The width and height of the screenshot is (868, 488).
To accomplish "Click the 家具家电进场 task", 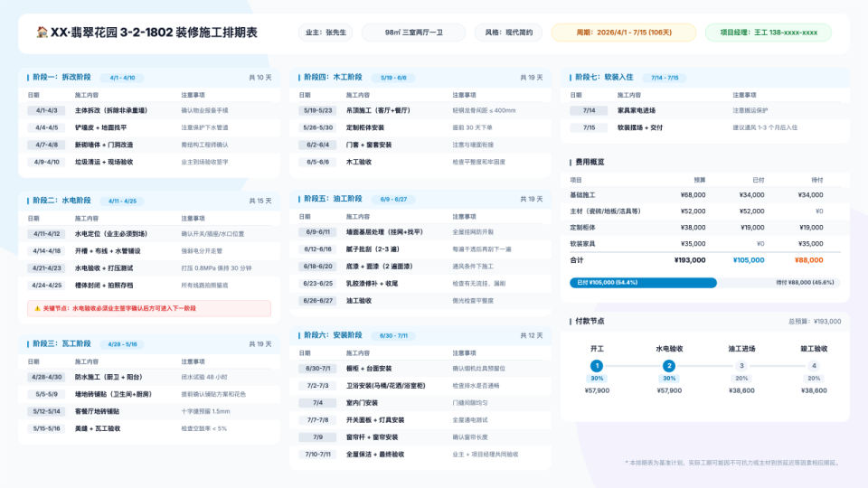I will click(x=636, y=110).
